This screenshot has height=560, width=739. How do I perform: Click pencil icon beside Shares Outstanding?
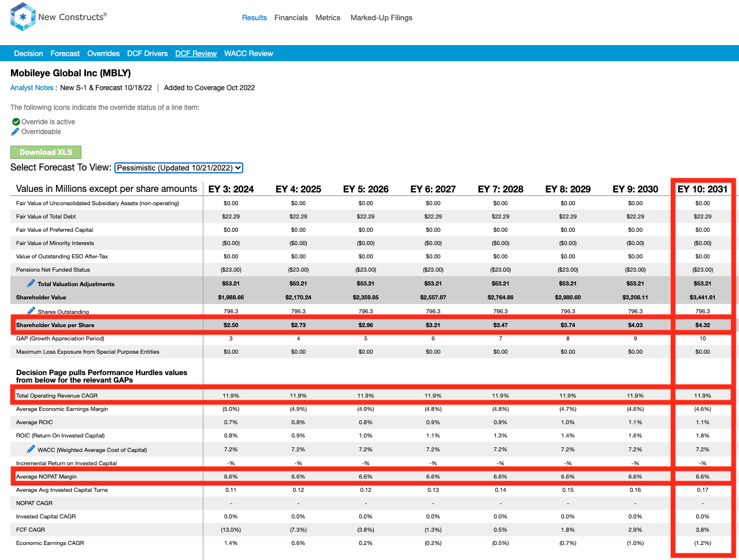point(31,310)
